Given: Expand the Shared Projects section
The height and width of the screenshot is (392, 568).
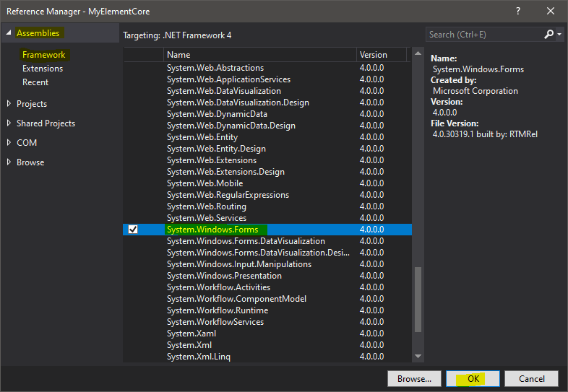Looking at the screenshot, I should 9,123.
